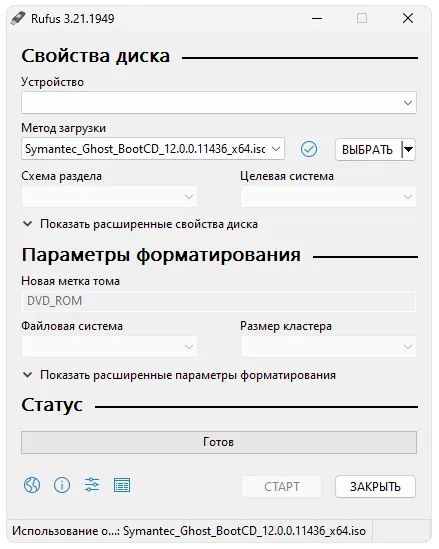Click the ЗАКРЫТЬ button
This screenshot has width=439, height=549.
click(x=375, y=486)
